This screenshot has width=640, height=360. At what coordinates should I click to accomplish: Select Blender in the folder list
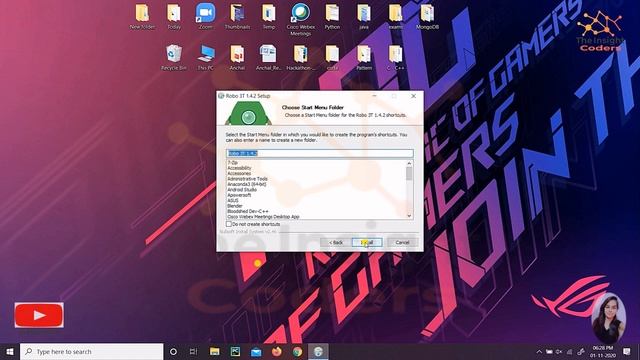[235, 206]
